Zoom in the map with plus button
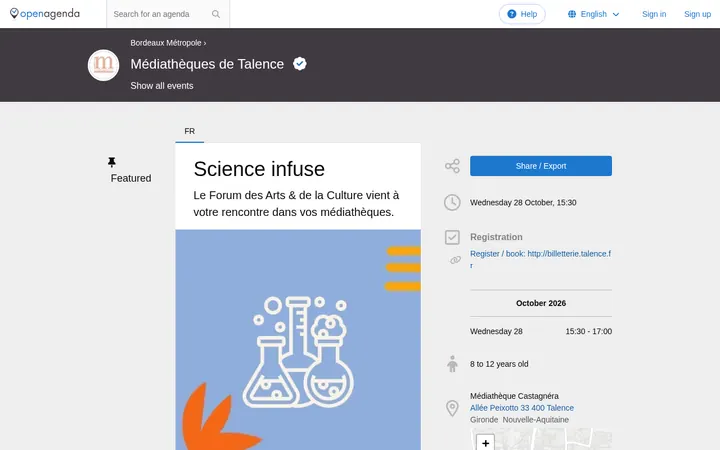Image resolution: width=720 pixels, height=450 pixels. click(485, 443)
